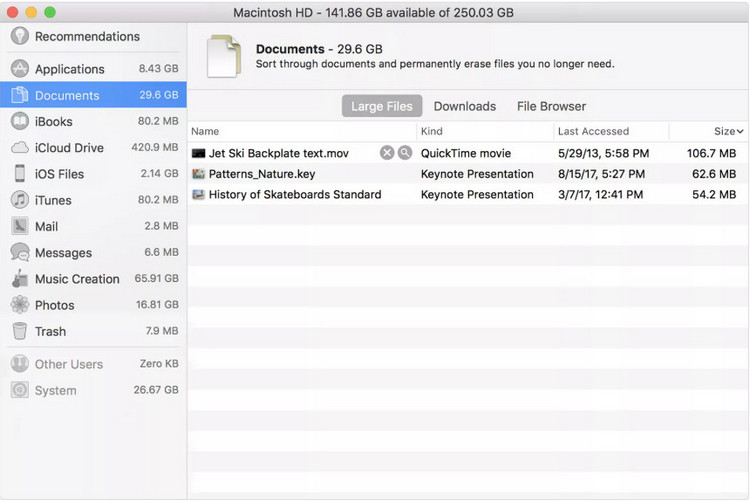Click the 65.91 GB Music Creation size
Image resolution: width=750 pixels, height=501 pixels.
pyautogui.click(x=156, y=278)
